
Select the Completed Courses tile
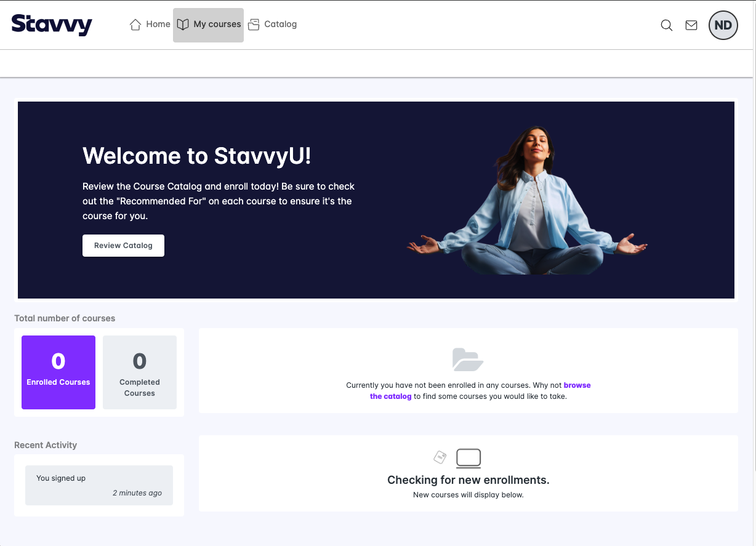point(140,372)
